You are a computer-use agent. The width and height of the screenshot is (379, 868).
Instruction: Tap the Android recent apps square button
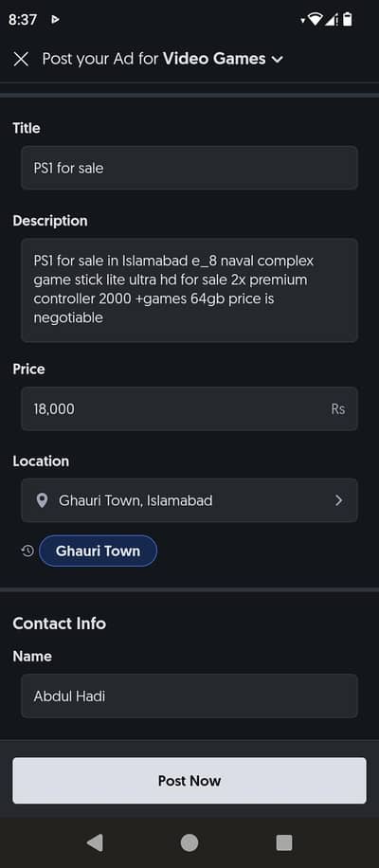(284, 842)
